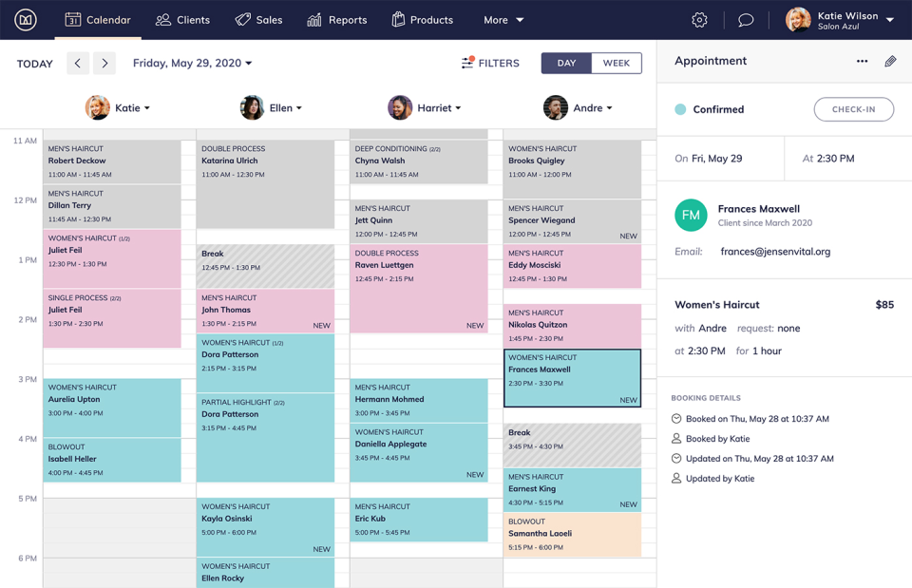This screenshot has width=912, height=588.
Task: Click the TODAY button
Action: (x=35, y=64)
